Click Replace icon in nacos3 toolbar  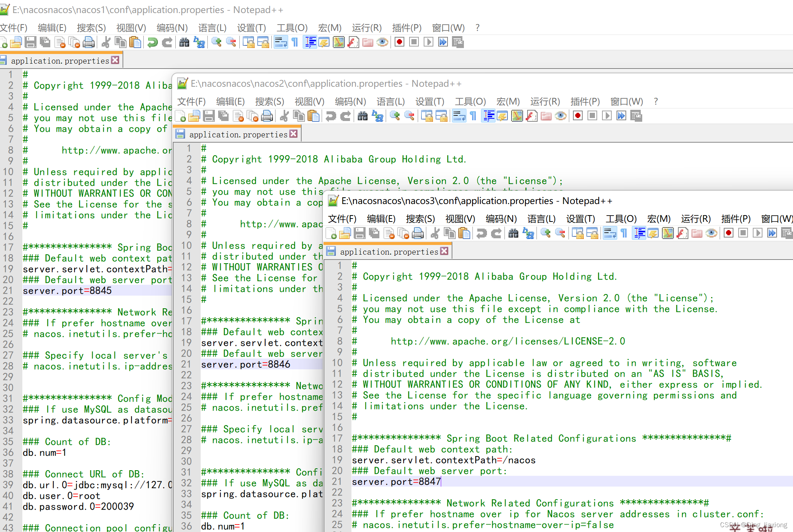pyautogui.click(x=528, y=233)
